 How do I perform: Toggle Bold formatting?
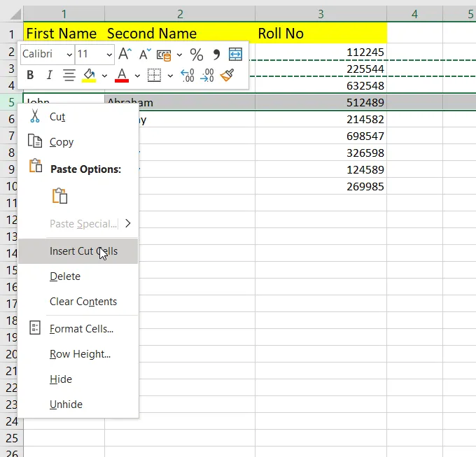(30, 75)
